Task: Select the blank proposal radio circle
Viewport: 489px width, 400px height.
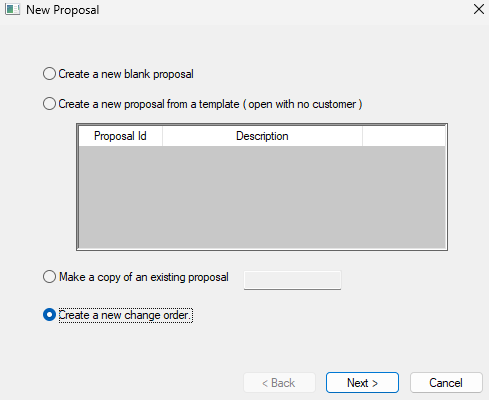Action: coord(49,74)
